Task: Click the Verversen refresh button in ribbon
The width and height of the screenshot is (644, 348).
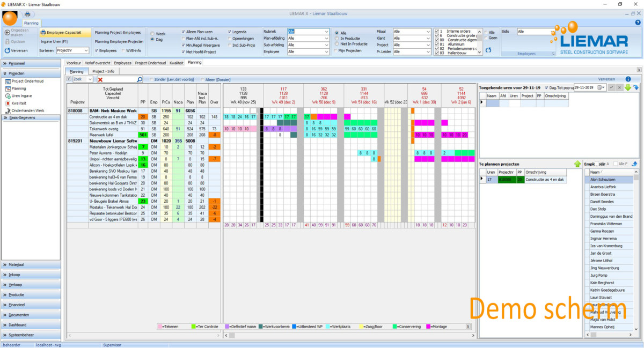Action: point(16,50)
